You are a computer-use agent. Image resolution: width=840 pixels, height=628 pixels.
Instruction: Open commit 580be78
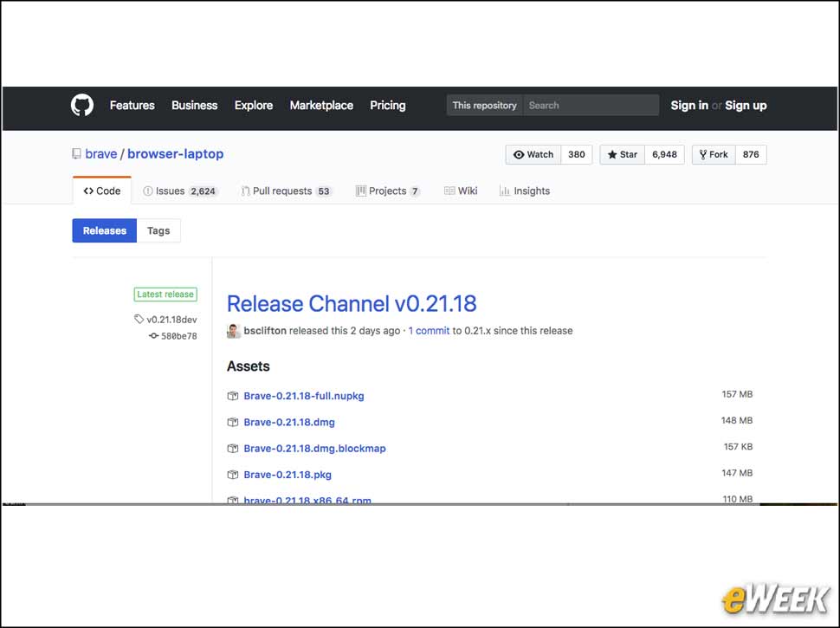click(179, 336)
